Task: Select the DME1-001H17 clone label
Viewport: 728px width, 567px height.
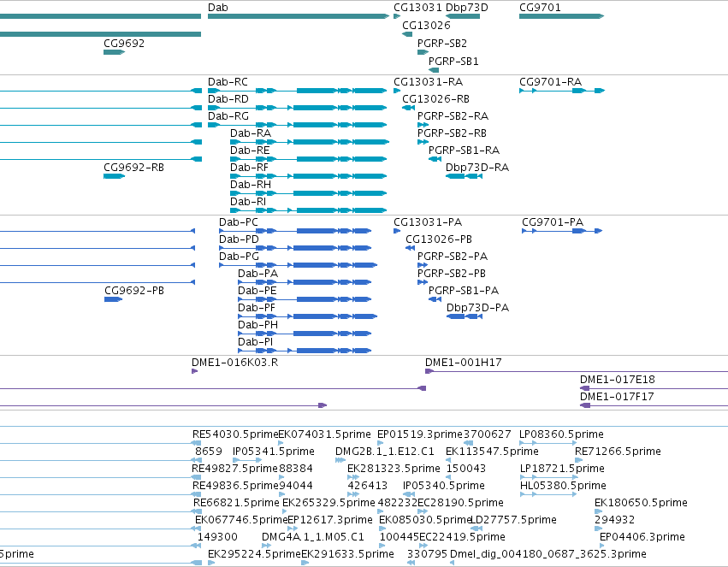Action: click(x=464, y=363)
